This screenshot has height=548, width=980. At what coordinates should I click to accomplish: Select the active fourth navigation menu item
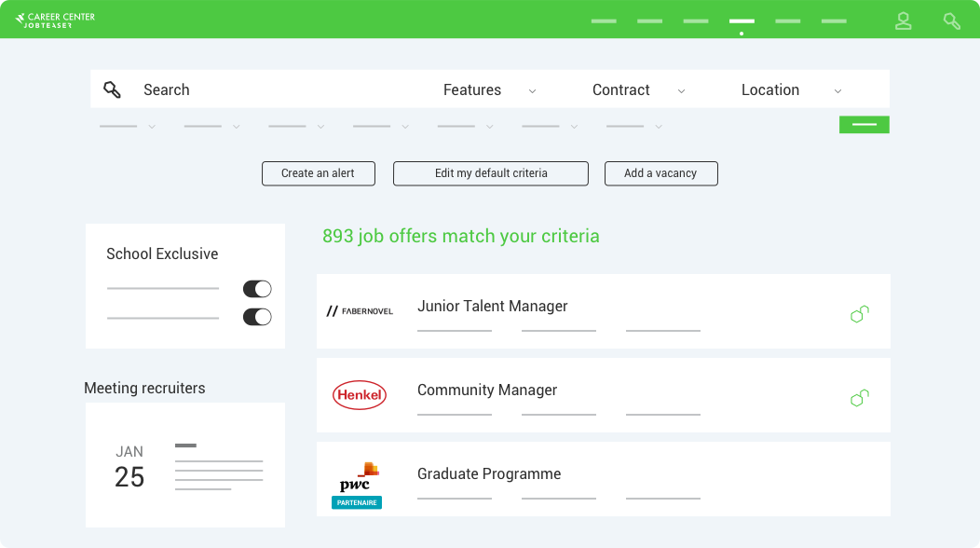[x=742, y=21]
